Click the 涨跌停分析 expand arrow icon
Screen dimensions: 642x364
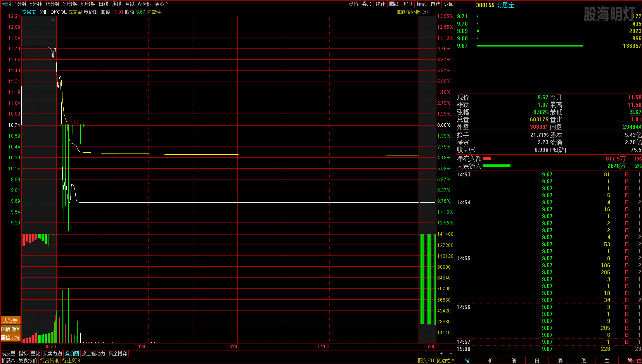coord(425,12)
